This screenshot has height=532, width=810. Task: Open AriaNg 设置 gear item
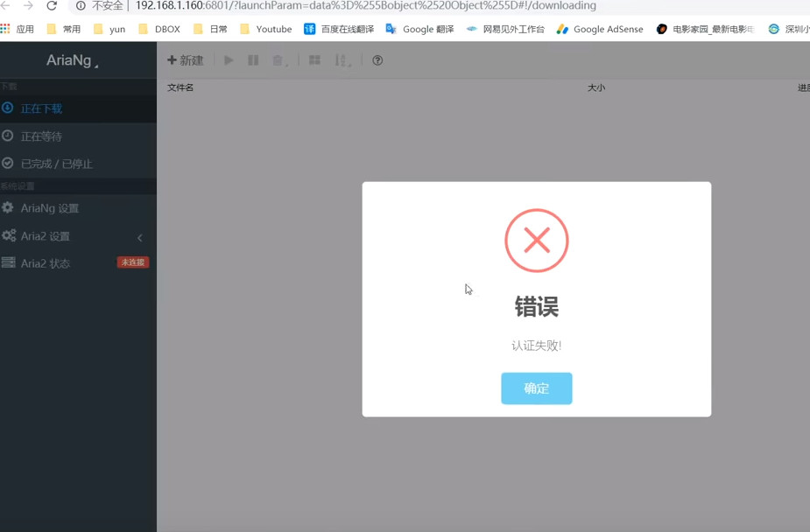[49, 208]
